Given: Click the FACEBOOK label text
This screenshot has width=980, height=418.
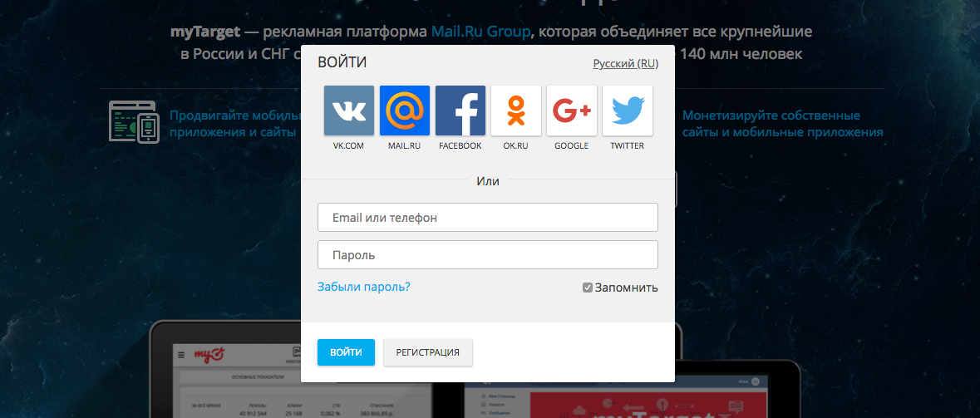Looking at the screenshot, I should pyautogui.click(x=460, y=145).
